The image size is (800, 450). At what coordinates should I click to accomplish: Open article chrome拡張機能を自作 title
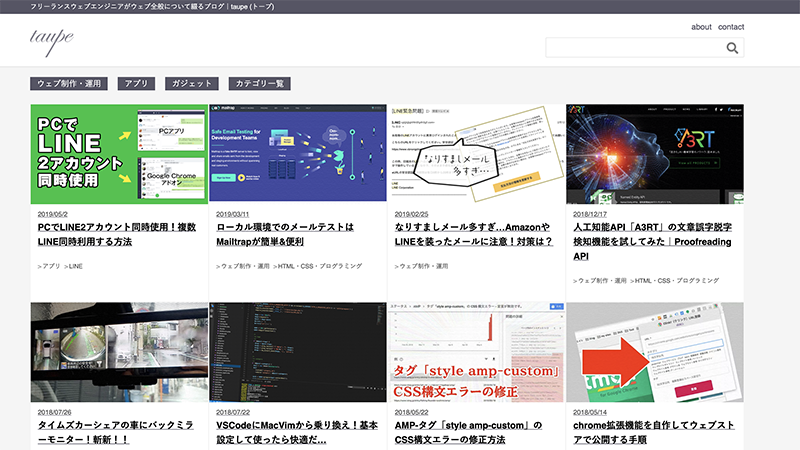pyautogui.click(x=654, y=432)
